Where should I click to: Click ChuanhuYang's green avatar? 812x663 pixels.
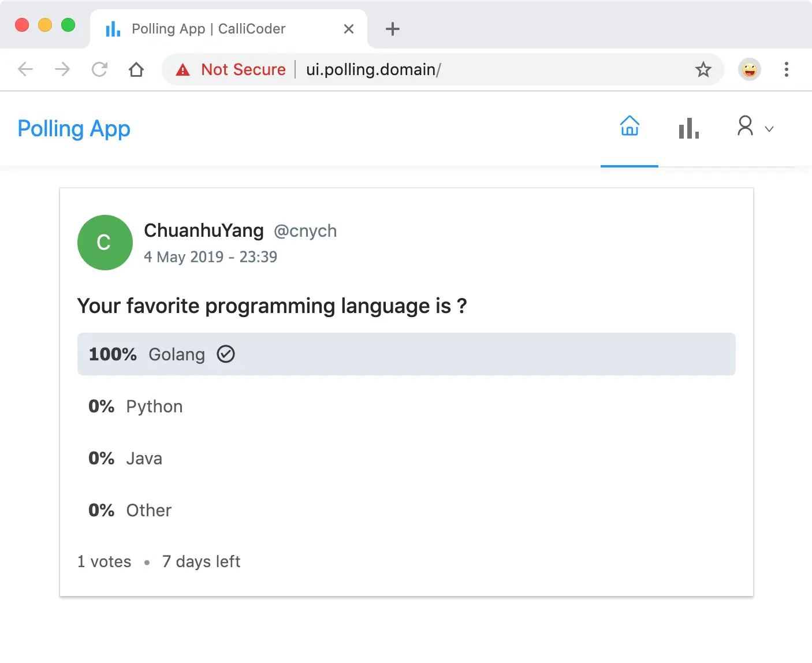[x=105, y=243]
